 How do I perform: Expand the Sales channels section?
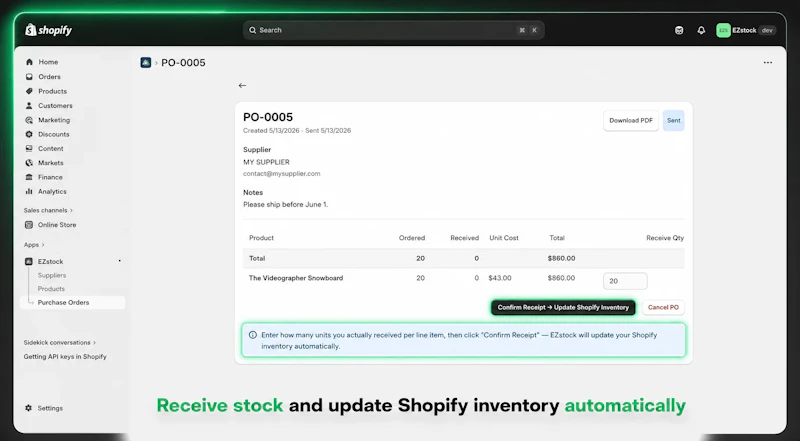48,210
